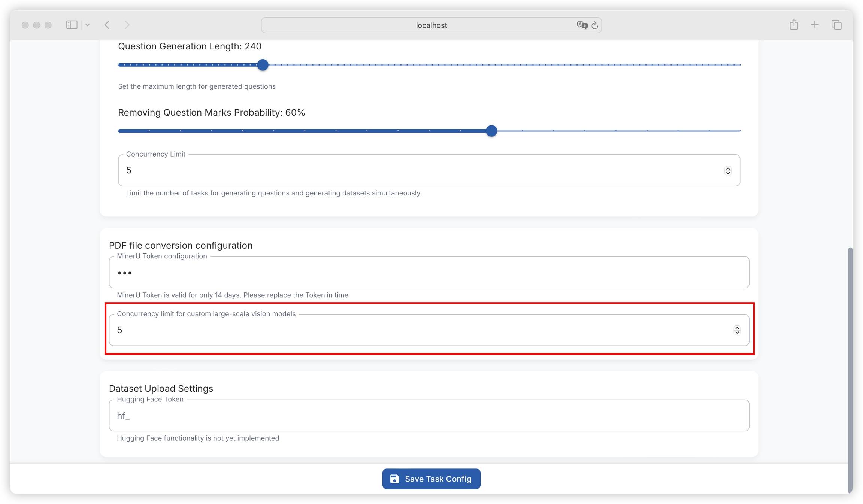Viewport: 863px width, 504px height.
Task: Reload the page with the refresh icon
Action: pyautogui.click(x=595, y=25)
